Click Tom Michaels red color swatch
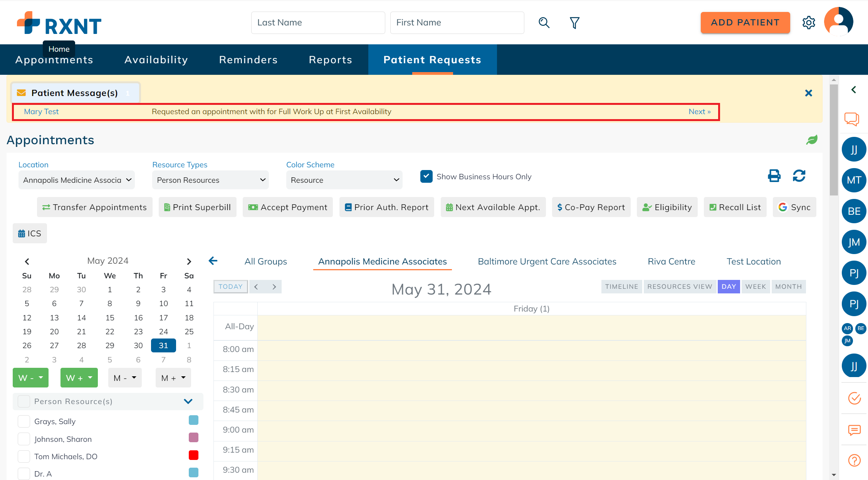The image size is (868, 480). point(193,455)
